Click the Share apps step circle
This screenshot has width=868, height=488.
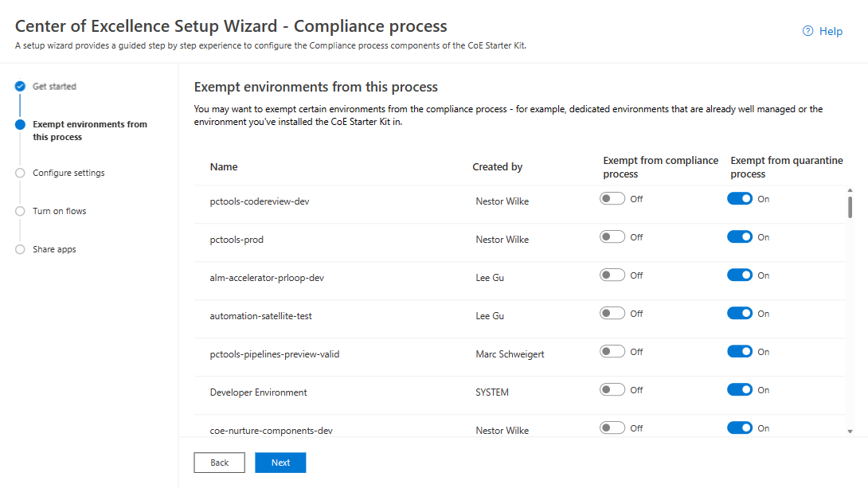point(20,249)
